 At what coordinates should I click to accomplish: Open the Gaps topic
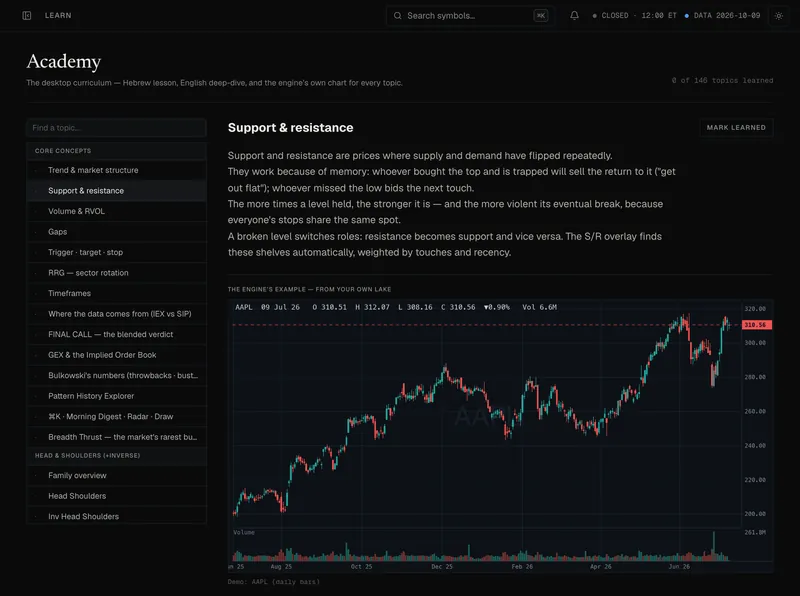[x=116, y=232]
